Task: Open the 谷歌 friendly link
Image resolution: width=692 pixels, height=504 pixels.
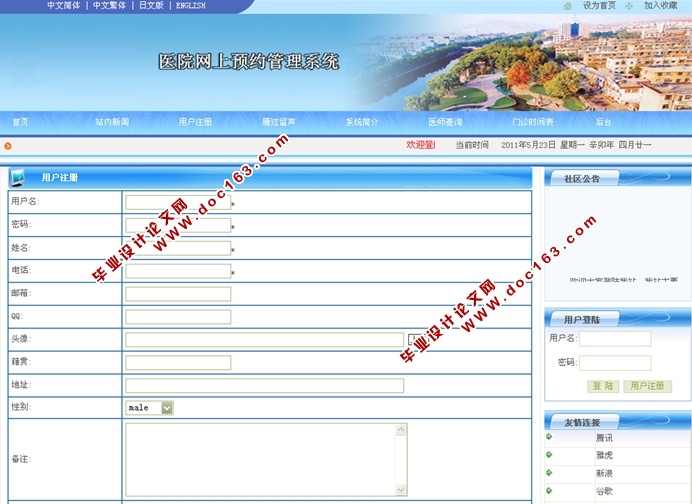Action: pyautogui.click(x=604, y=491)
